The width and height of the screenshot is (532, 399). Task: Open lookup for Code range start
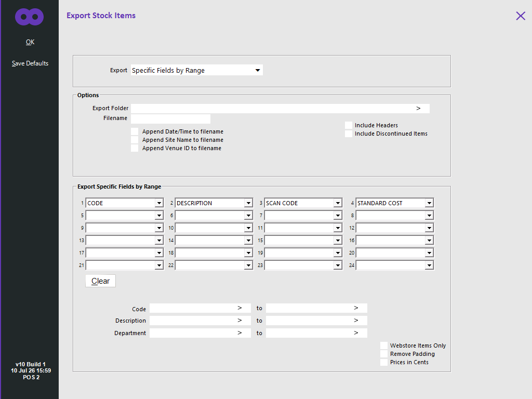(x=240, y=308)
